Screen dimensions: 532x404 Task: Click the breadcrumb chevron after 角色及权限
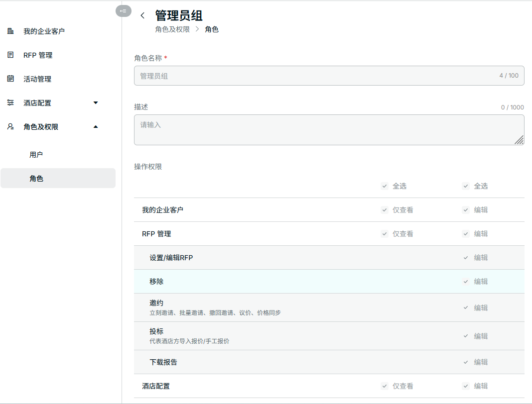[197, 29]
